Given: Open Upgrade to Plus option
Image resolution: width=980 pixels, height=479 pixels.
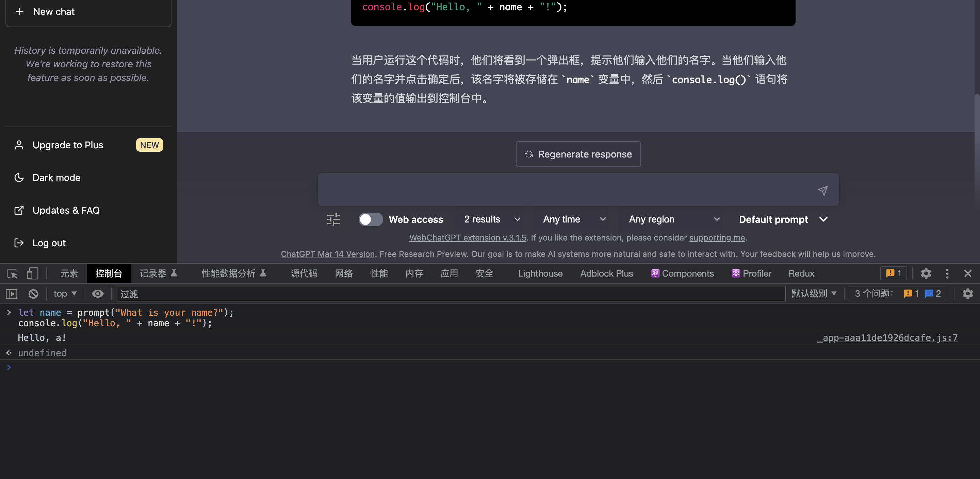Looking at the screenshot, I should click(88, 145).
